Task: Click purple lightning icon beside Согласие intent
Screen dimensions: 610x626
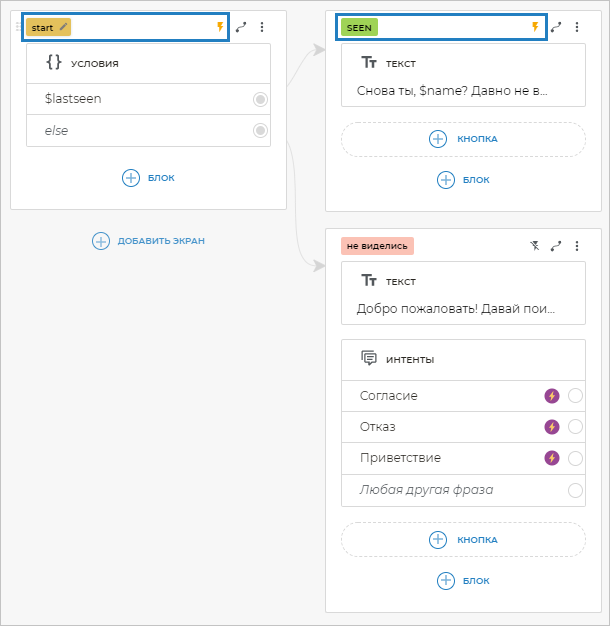Action: point(551,396)
